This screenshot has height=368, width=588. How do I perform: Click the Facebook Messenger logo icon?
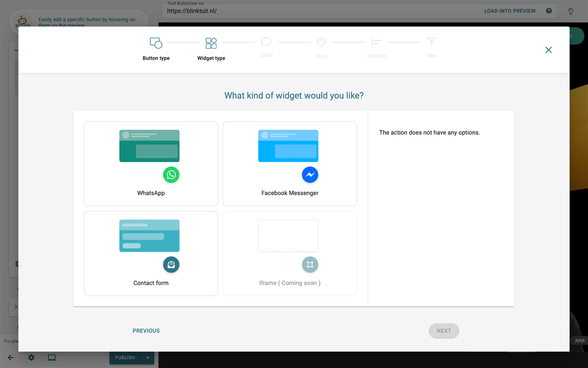310,175
